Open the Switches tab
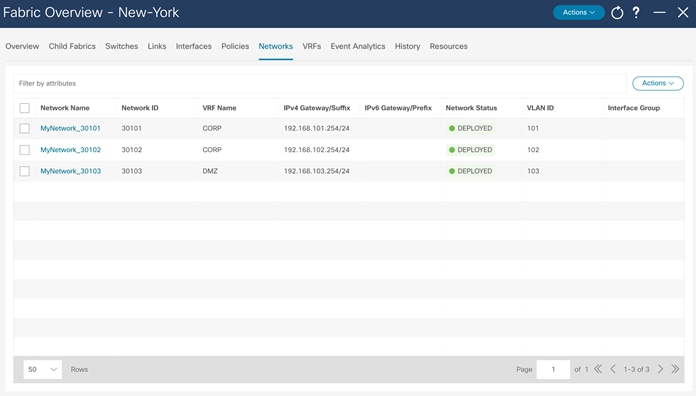This screenshot has height=396, width=696. 122,46
